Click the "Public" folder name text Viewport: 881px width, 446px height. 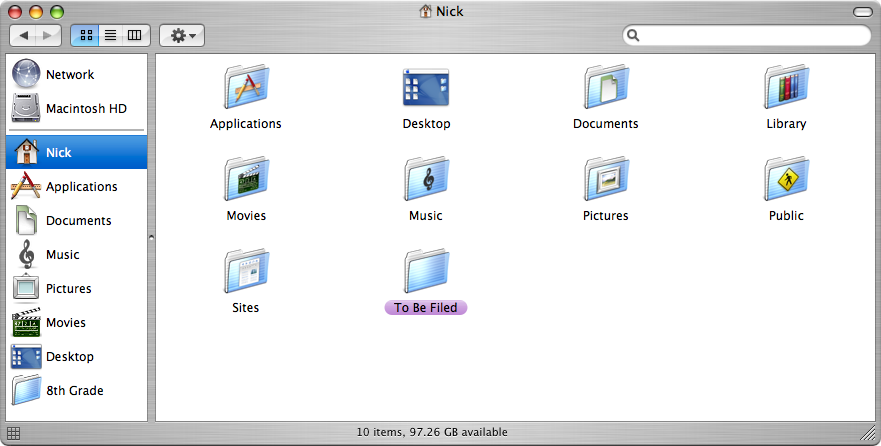coord(786,216)
